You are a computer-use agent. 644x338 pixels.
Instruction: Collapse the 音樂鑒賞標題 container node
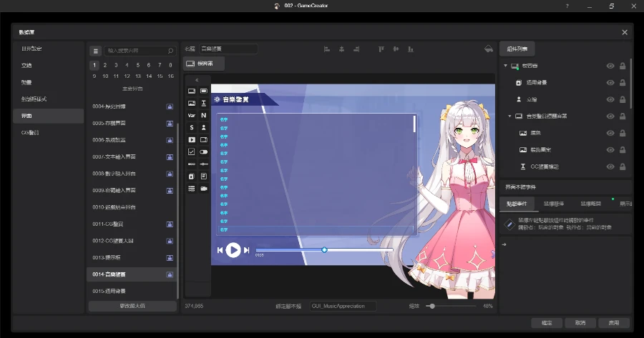pyautogui.click(x=509, y=116)
